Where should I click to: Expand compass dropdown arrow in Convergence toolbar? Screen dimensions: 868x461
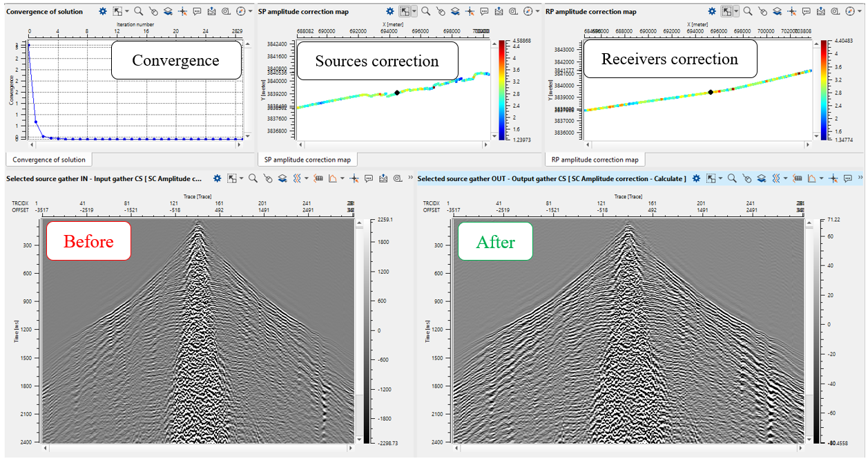coord(249,12)
